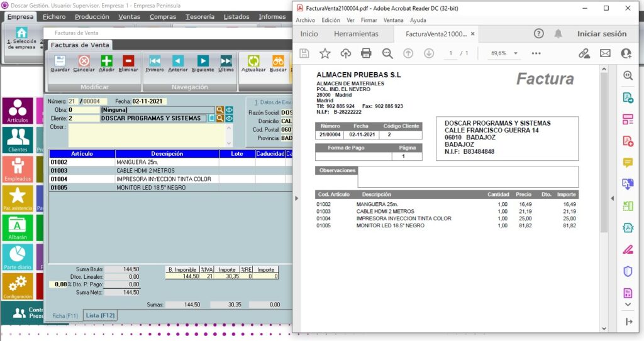Open the Ventas menu
This screenshot has width=644, height=341.
pos(129,17)
